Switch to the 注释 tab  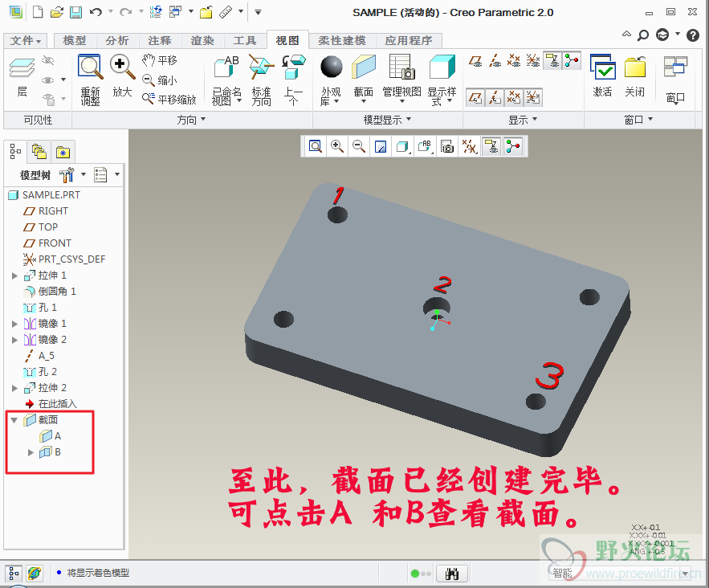[x=160, y=41]
